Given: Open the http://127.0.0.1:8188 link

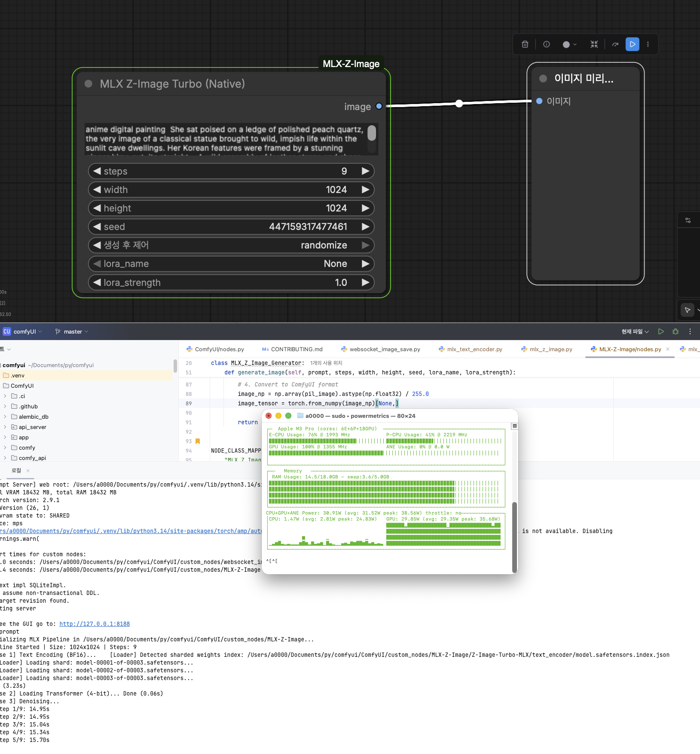Looking at the screenshot, I should tap(95, 624).
